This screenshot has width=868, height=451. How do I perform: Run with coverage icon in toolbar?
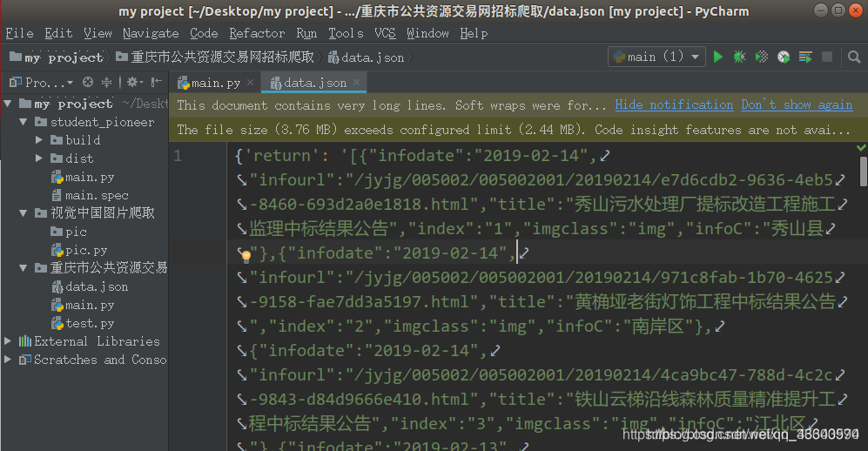click(x=762, y=57)
